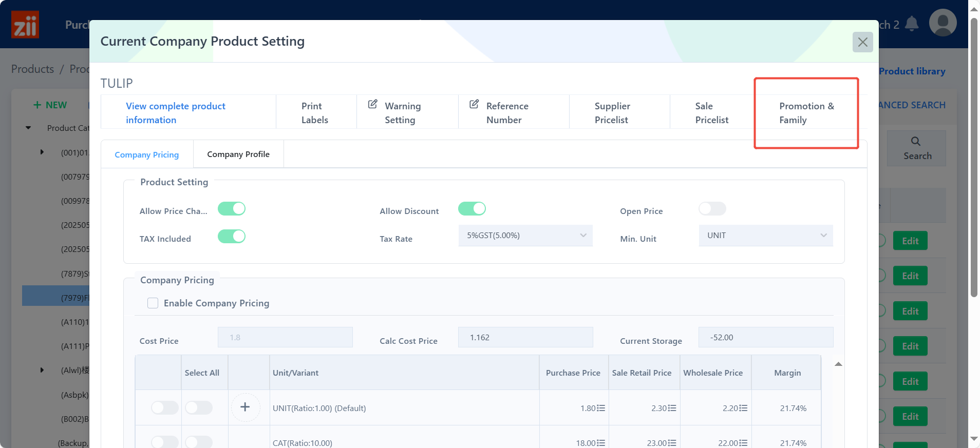Click the plus button in UNIT row
The image size is (980, 448).
pos(246,407)
